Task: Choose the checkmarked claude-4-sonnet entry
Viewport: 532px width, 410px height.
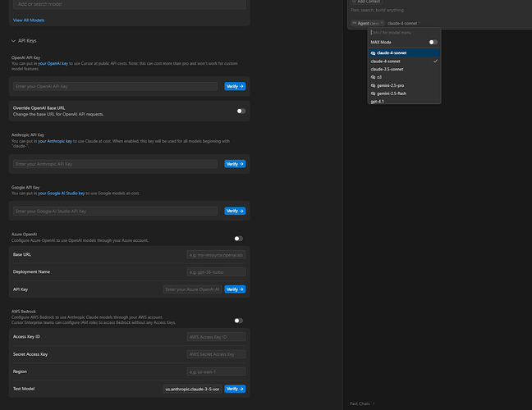Action: tap(405, 61)
